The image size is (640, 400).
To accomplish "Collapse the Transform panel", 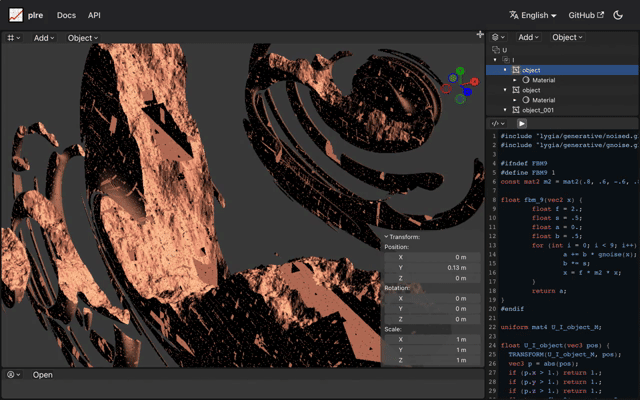I will click(x=386, y=237).
